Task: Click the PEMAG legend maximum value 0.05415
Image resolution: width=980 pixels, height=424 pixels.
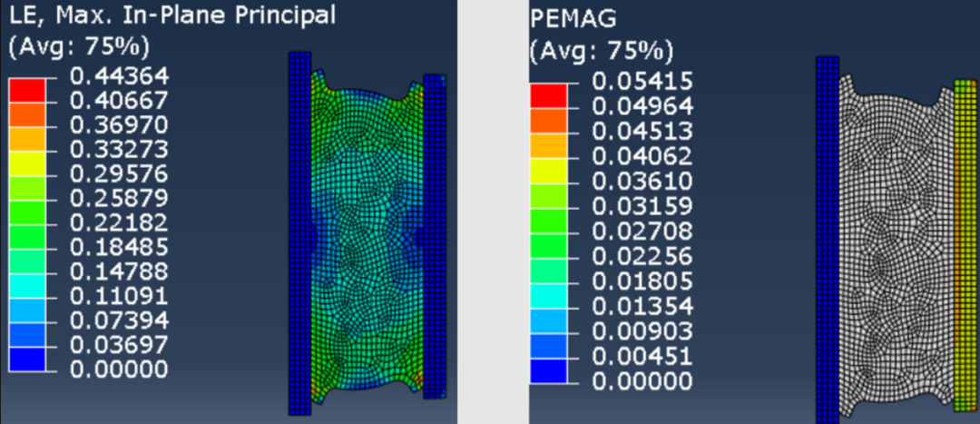Action: (642, 82)
